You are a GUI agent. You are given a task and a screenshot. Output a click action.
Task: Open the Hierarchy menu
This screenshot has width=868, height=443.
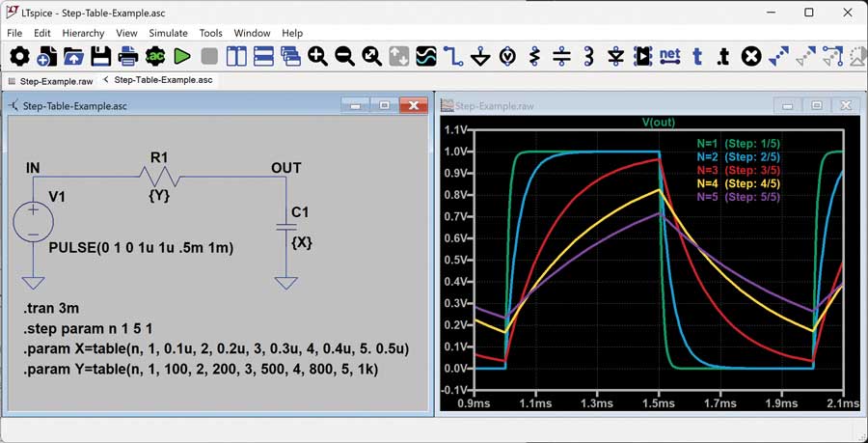click(x=83, y=33)
